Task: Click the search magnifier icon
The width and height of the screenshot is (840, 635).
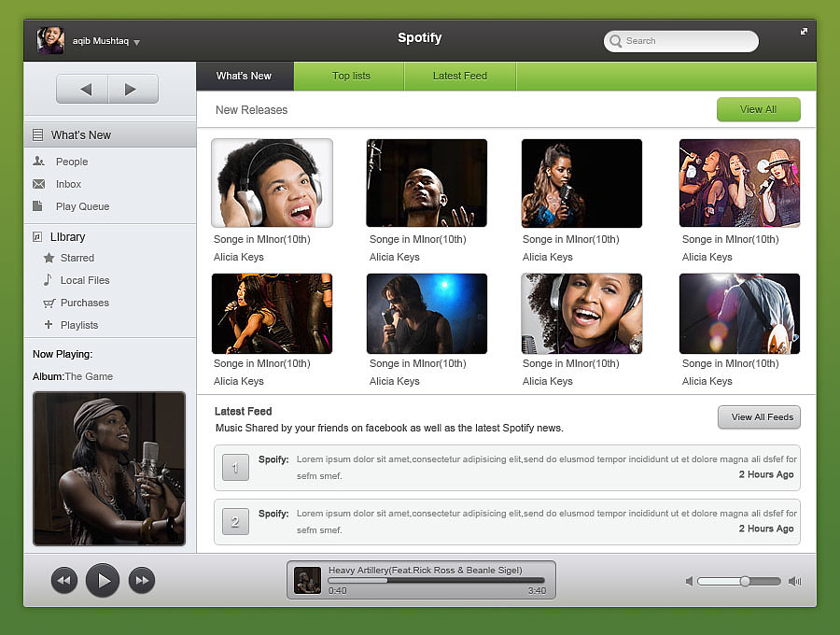Action: (x=616, y=41)
